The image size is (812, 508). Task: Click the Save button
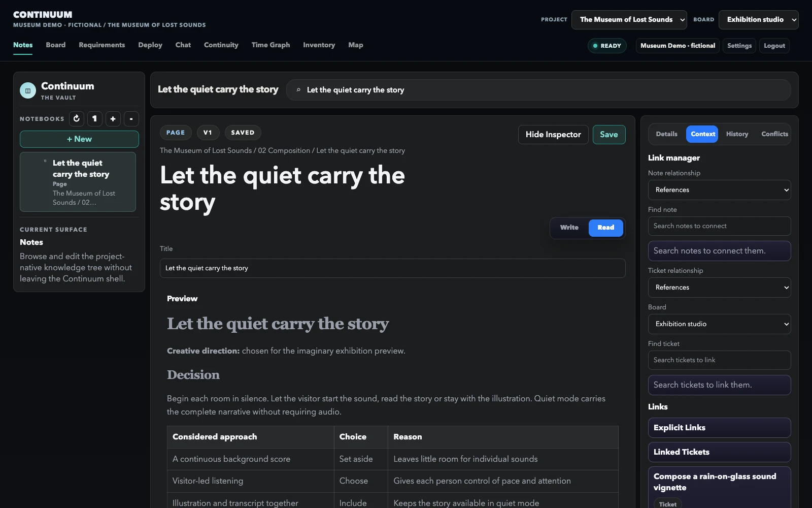(609, 135)
